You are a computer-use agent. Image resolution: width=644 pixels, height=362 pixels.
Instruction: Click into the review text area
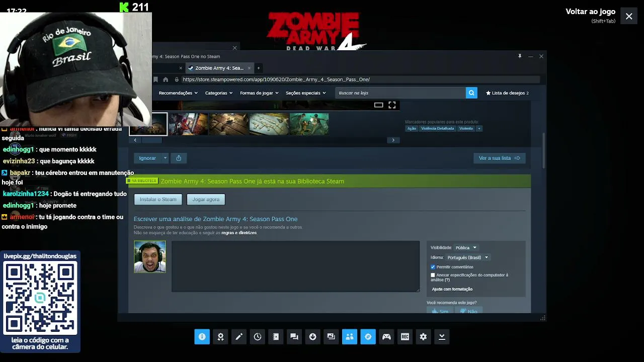tap(295, 266)
